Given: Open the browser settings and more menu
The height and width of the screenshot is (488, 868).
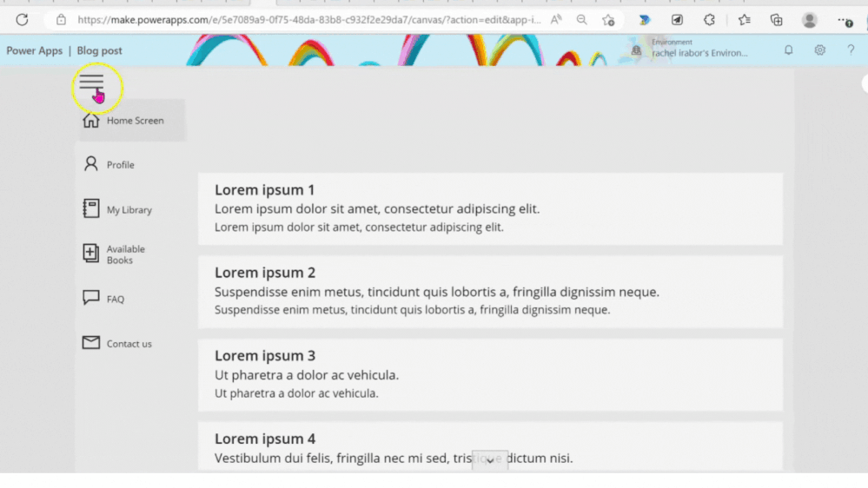Looking at the screenshot, I should click(845, 21).
